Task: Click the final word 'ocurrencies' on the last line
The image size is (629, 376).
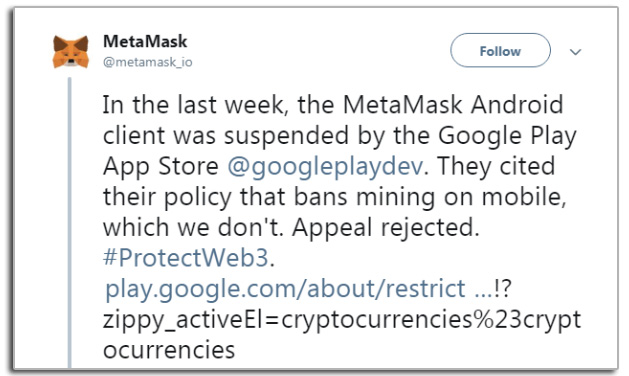Action: point(169,350)
